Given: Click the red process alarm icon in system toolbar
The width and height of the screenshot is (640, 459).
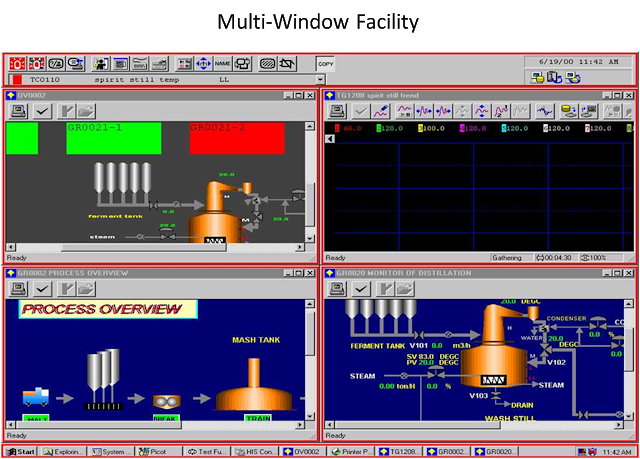Looking at the screenshot, I should point(17,63).
